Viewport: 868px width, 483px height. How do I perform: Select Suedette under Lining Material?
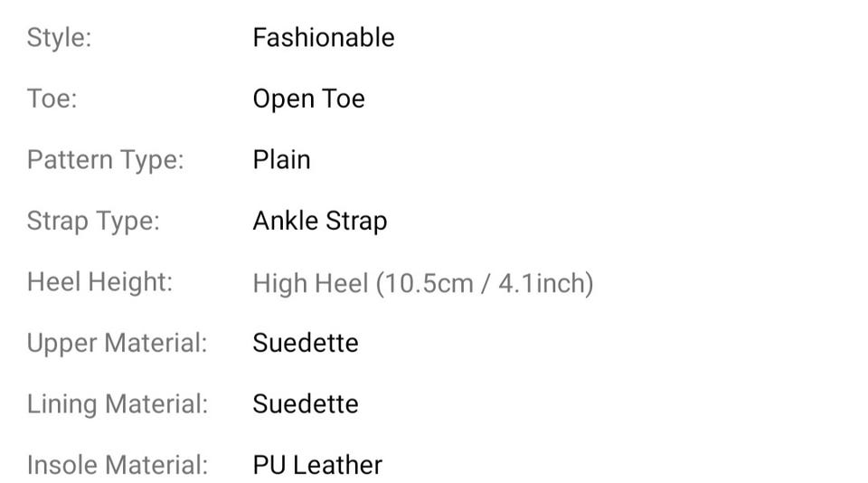coord(305,403)
